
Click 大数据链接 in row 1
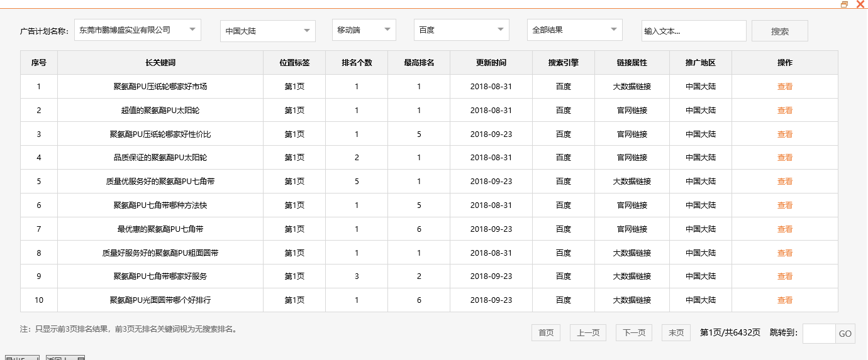(632, 87)
